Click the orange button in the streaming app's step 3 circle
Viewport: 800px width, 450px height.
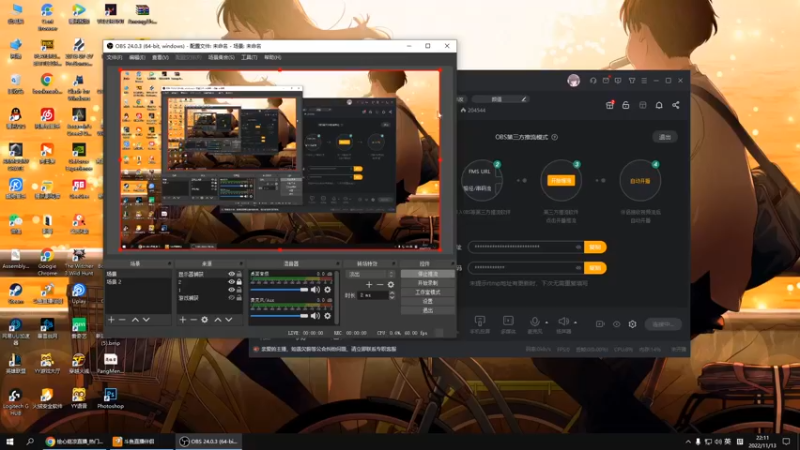pyautogui.click(x=561, y=181)
